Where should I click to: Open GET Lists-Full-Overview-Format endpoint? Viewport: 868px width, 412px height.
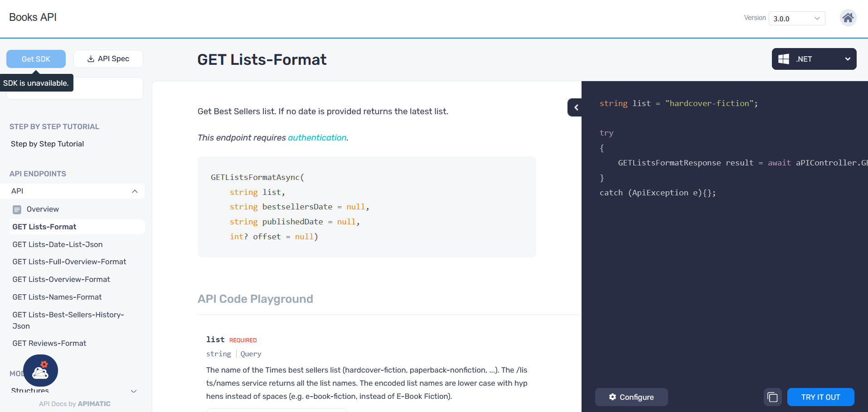pos(69,262)
